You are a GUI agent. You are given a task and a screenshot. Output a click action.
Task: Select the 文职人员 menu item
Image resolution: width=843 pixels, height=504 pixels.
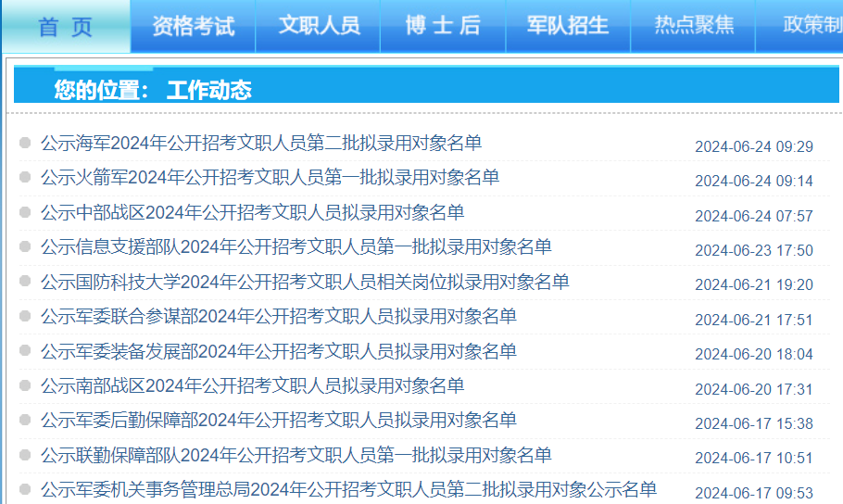tap(319, 26)
